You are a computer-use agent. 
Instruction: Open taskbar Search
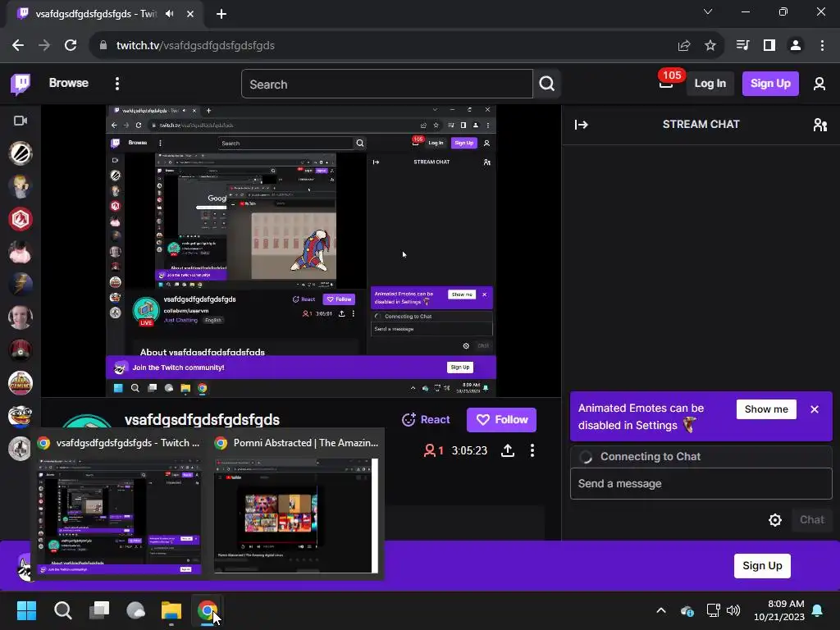pyautogui.click(x=62, y=610)
